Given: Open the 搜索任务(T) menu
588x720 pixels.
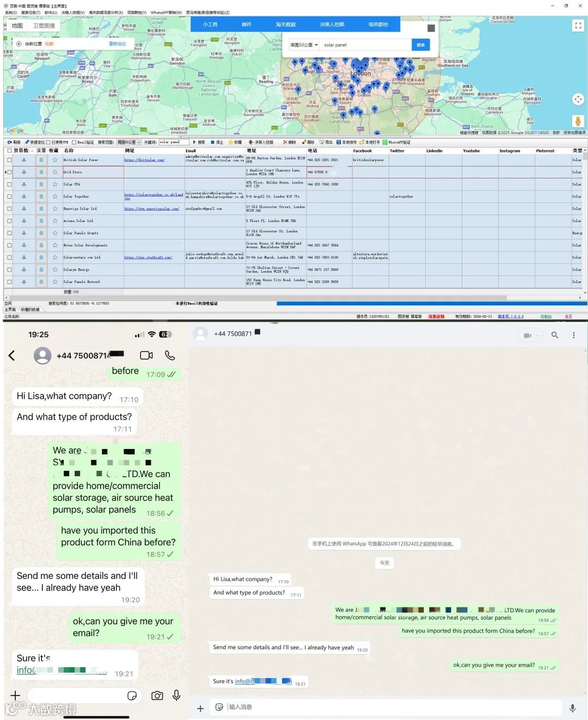Looking at the screenshot, I should pos(30,12).
